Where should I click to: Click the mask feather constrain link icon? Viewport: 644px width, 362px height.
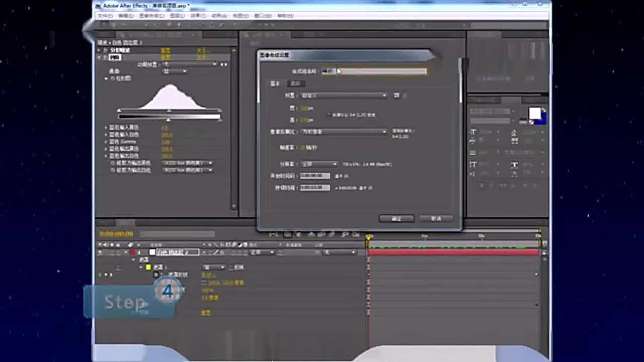[204, 283]
